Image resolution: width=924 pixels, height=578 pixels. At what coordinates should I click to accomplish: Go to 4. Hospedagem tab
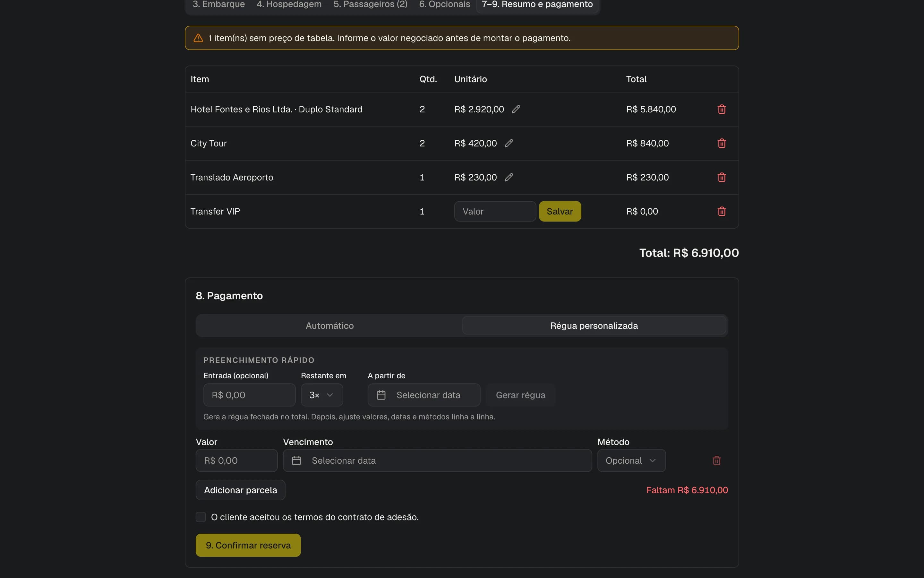tap(289, 4)
